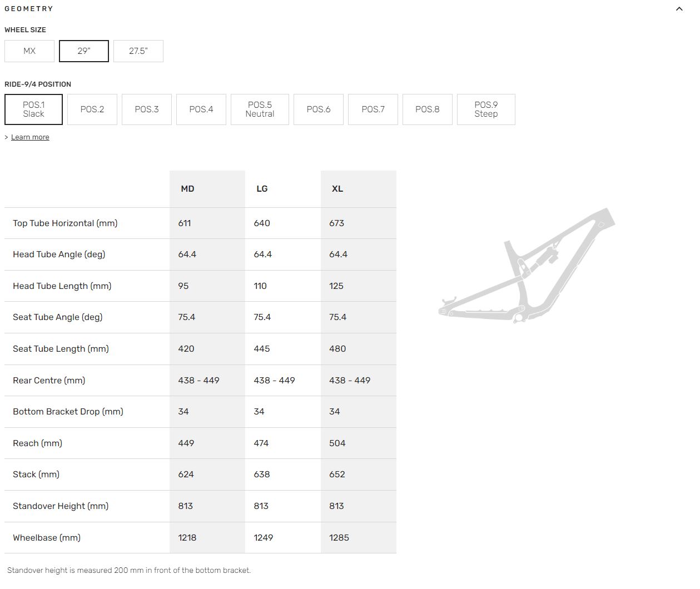Click the bike frame geometry diagram

click(x=527, y=267)
